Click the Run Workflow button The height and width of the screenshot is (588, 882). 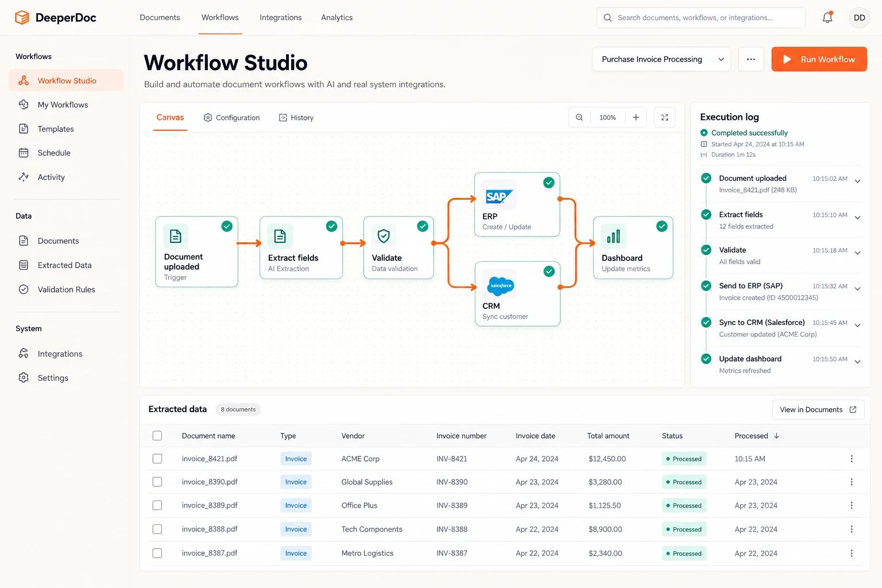pos(819,59)
